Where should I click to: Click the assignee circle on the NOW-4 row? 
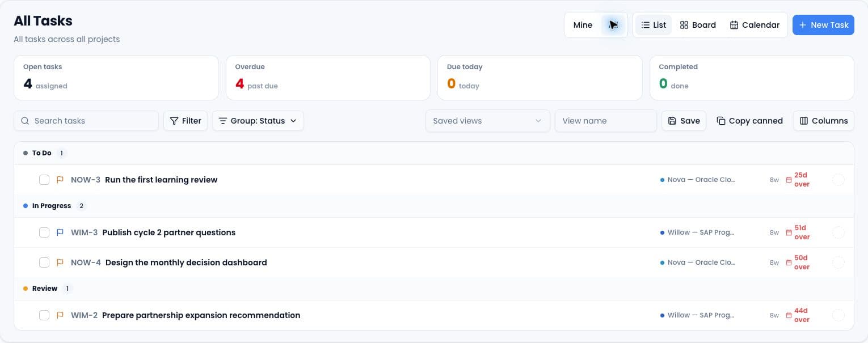click(838, 262)
